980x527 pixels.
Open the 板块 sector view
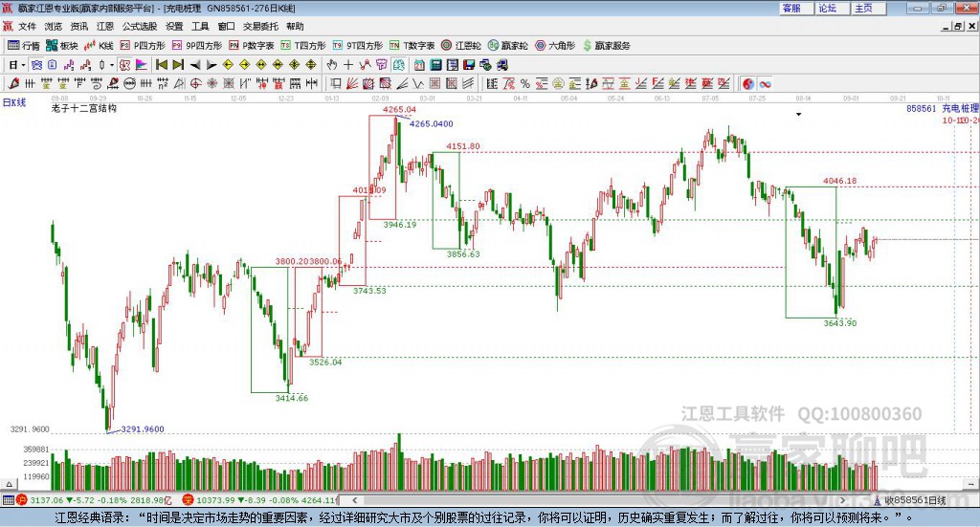click(x=61, y=46)
